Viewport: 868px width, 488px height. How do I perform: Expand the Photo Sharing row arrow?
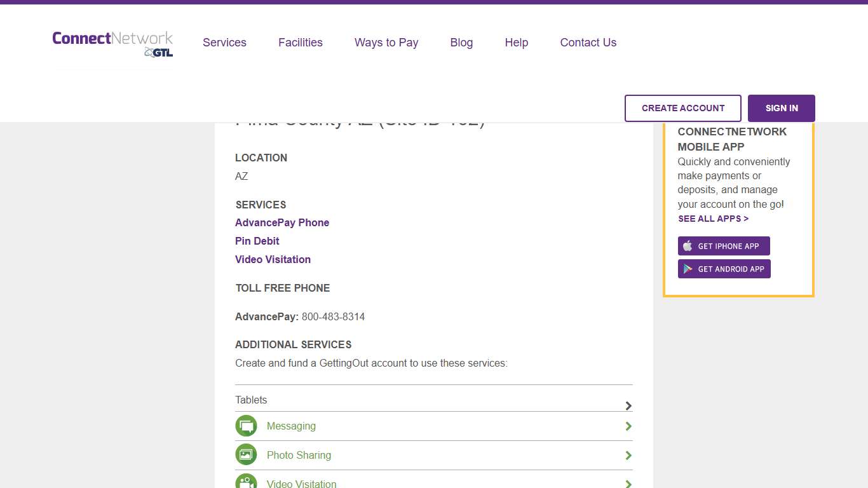tap(628, 456)
